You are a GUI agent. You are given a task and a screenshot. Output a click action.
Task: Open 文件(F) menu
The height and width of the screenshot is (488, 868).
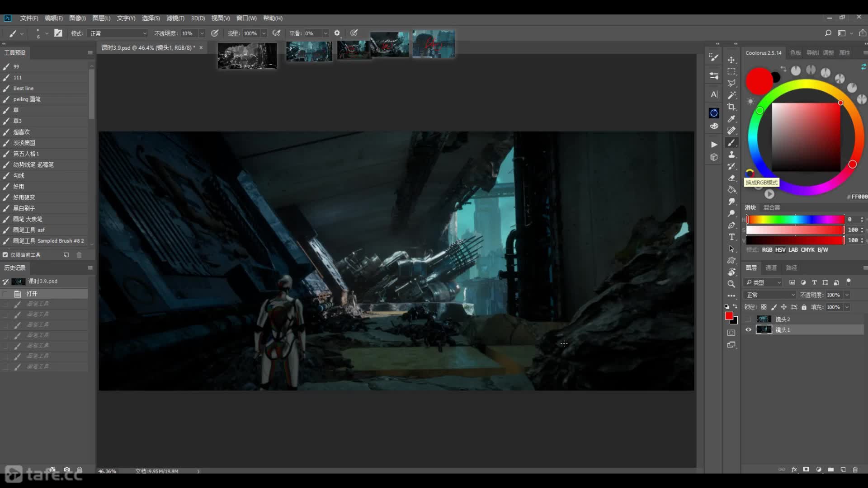tap(29, 18)
